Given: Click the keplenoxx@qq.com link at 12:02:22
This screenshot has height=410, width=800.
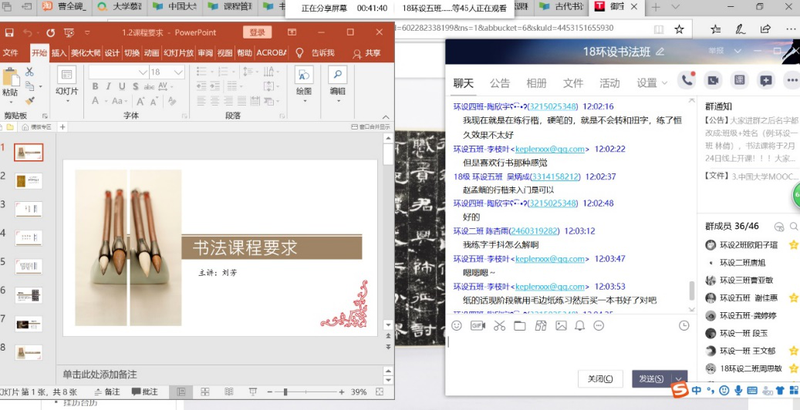Looking at the screenshot, I should 550,149.
